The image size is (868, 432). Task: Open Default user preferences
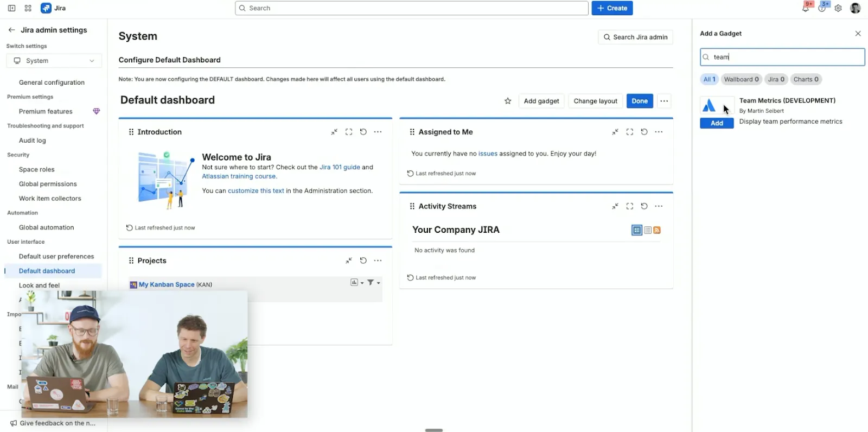coord(56,257)
